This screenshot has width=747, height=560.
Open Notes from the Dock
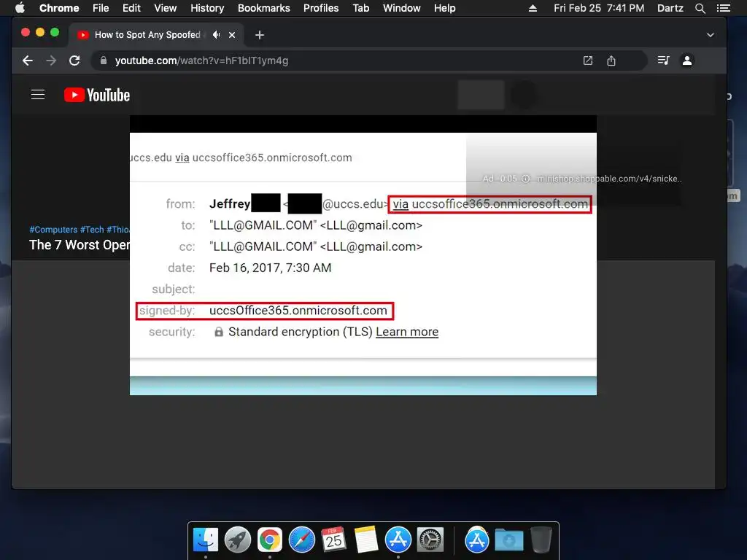(366, 540)
